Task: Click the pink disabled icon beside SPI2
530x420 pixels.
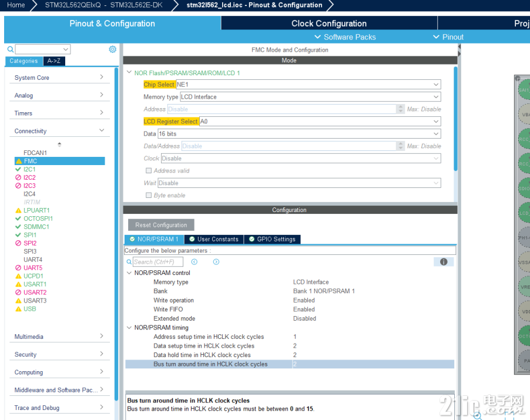Action: click(x=18, y=243)
